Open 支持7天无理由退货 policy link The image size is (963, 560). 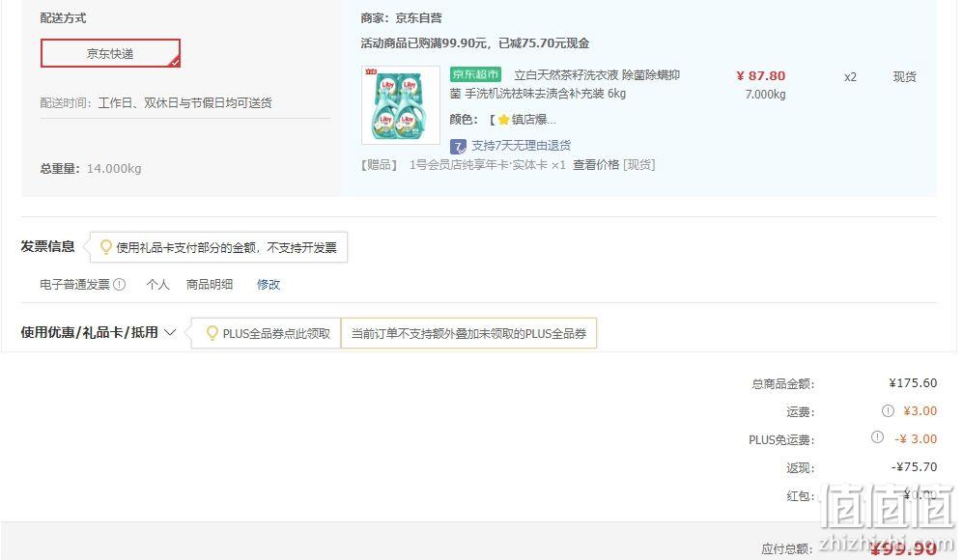[521, 146]
